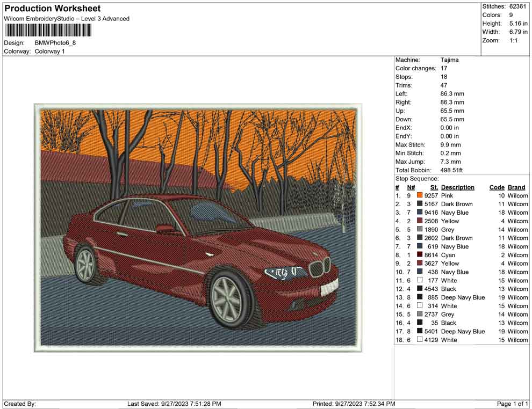Screen dimensions: 532x409
Task: Click the white swatch in row 18, 4129 White
Action: pyautogui.click(x=420, y=339)
